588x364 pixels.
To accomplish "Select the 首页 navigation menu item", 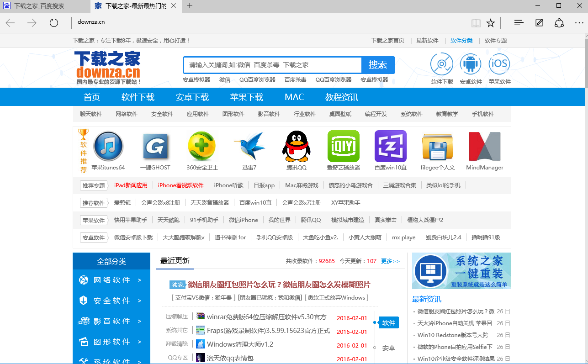I will (91, 97).
